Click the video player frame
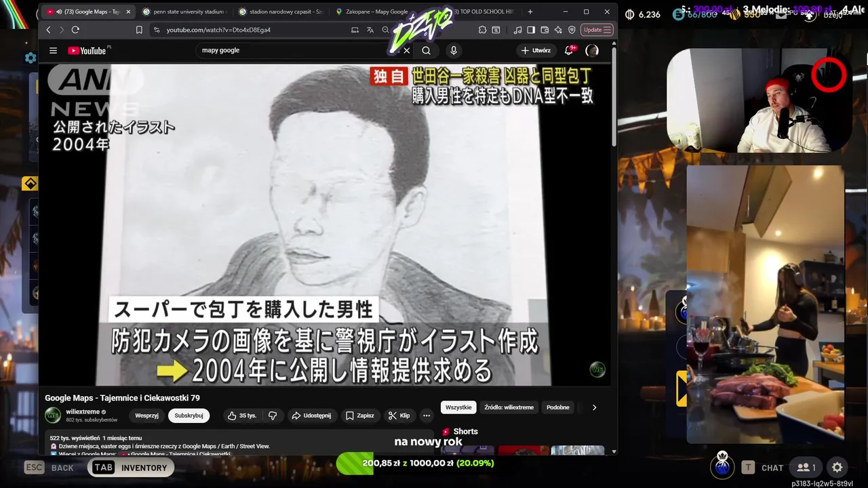This screenshot has width=868, height=488. [x=325, y=225]
